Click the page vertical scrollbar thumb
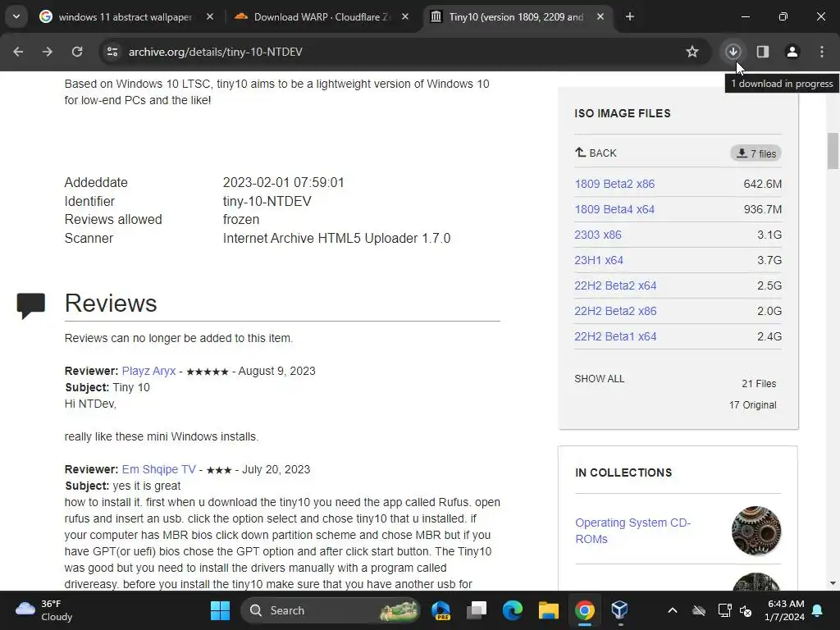Viewport: 840px width, 630px height. click(833, 151)
